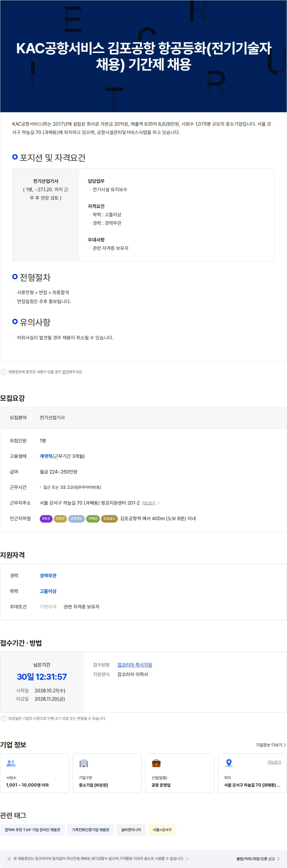Click the location map pin icon
This screenshot has width=287, height=868.
click(x=229, y=763)
